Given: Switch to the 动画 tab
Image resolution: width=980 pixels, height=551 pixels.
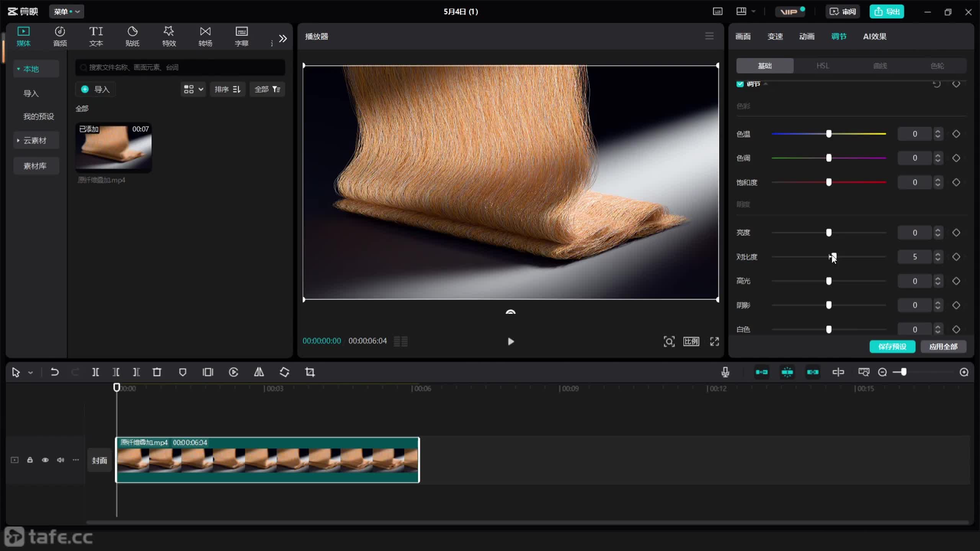Looking at the screenshot, I should (x=807, y=36).
